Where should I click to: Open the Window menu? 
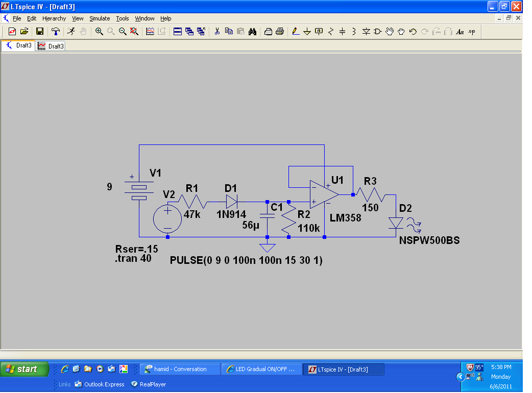click(x=144, y=18)
